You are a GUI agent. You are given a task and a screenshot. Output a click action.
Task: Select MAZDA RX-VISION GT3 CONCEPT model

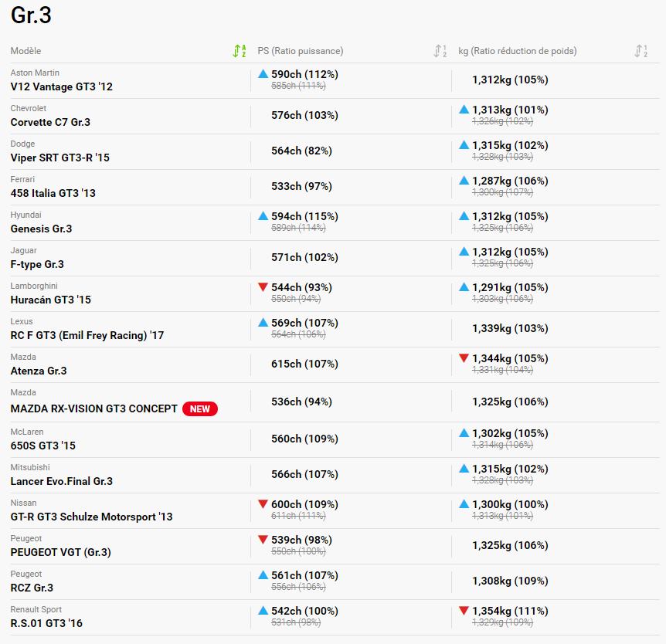click(93, 408)
